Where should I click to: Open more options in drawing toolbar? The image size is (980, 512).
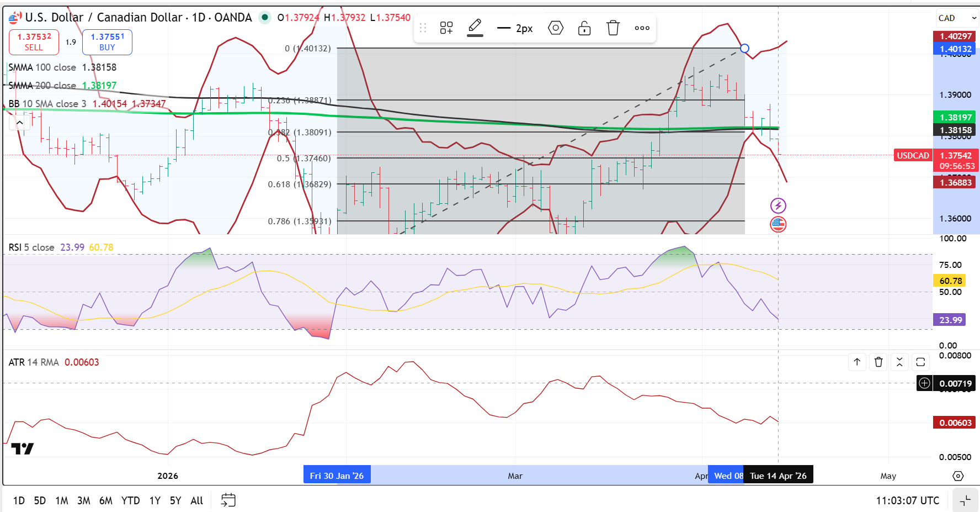(x=642, y=28)
